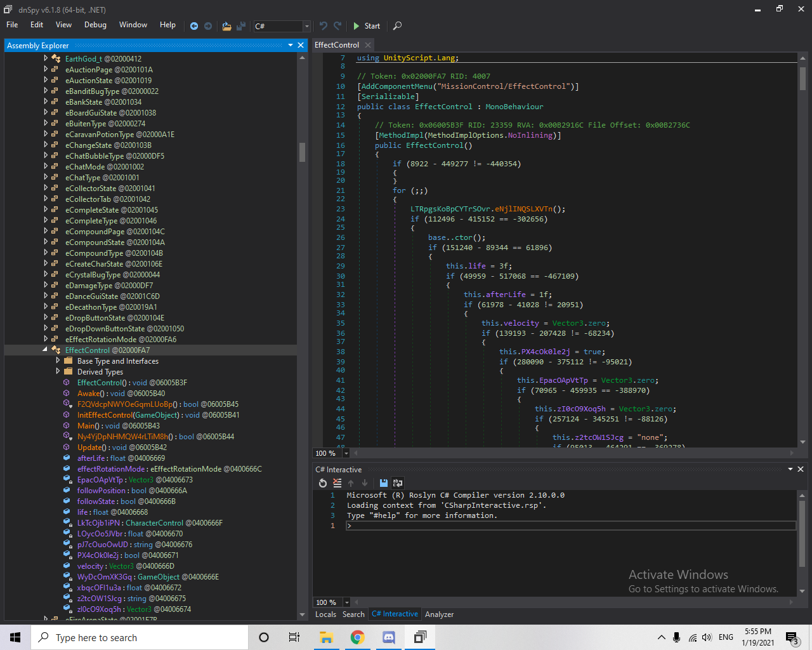Viewport: 812px width, 650px height.
Task: Click the Redo toolbar icon
Action: [338, 26]
